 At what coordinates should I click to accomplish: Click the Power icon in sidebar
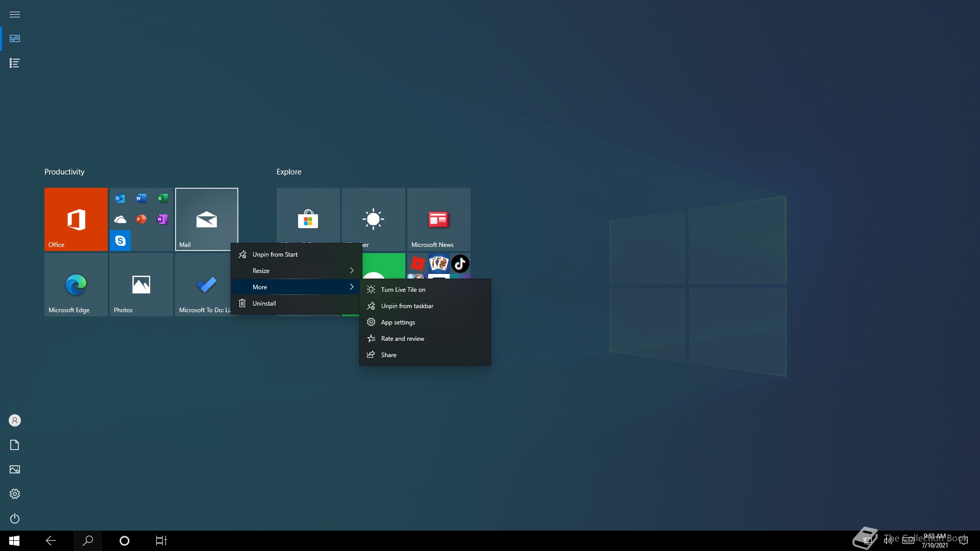tap(15, 518)
